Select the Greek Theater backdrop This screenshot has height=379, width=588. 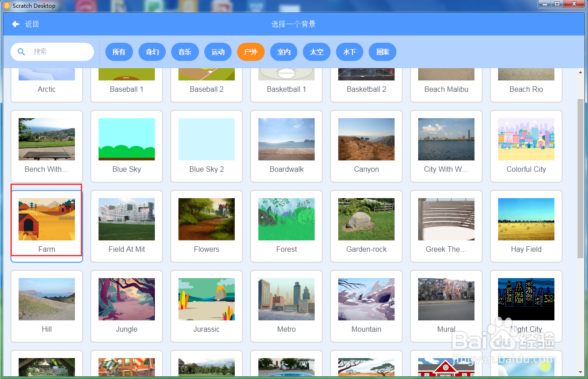click(x=446, y=226)
